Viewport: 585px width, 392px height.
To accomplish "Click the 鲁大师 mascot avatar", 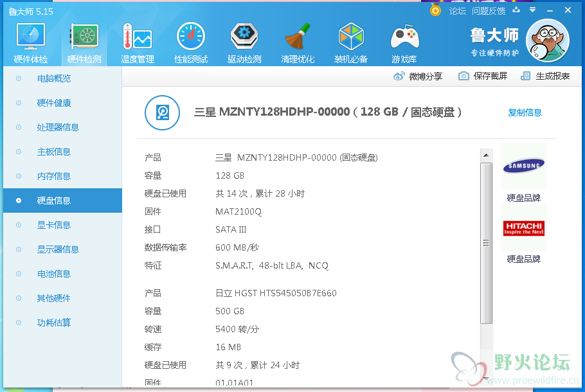I will pos(547,40).
